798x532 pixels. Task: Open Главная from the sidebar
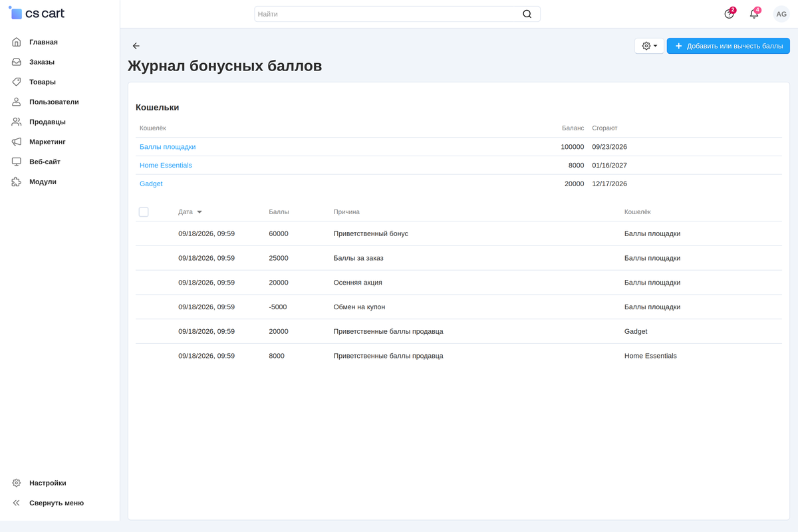pyautogui.click(x=43, y=42)
